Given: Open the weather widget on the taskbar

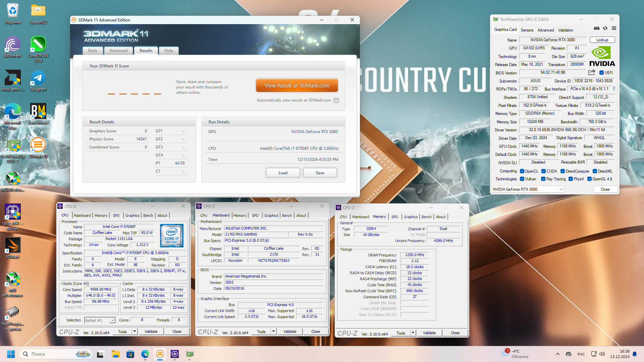Looking at the screenshot, I should (x=515, y=354).
